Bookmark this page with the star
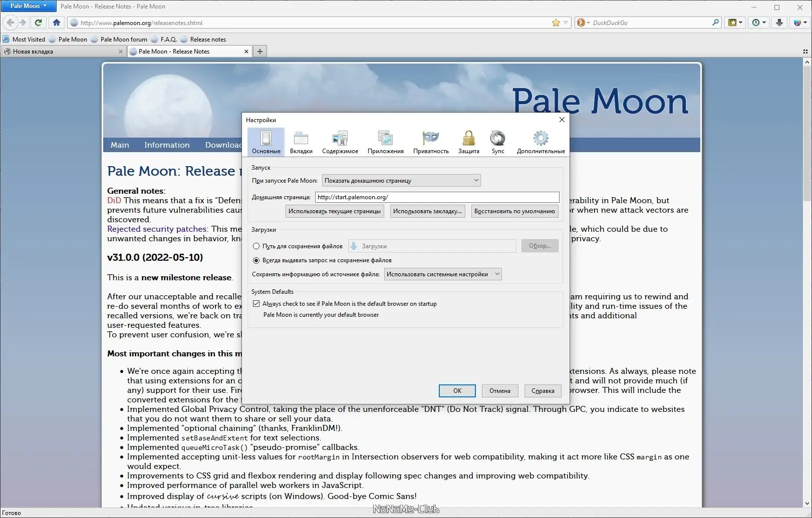Viewport: 812px width, 518px height. 556,23
